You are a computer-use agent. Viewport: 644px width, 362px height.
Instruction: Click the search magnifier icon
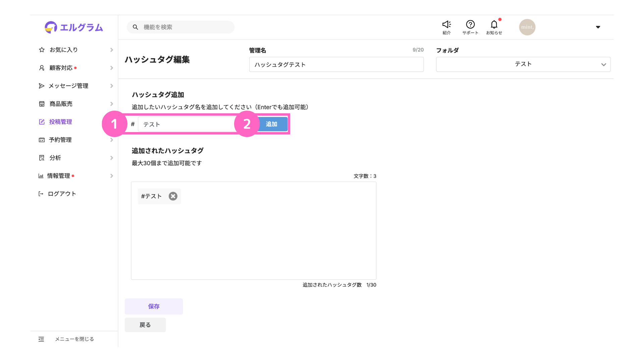[136, 27]
